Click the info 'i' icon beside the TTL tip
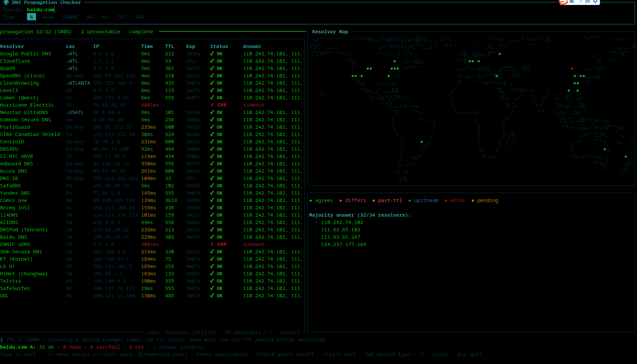This screenshot has height=364, width=637. coord(1,340)
